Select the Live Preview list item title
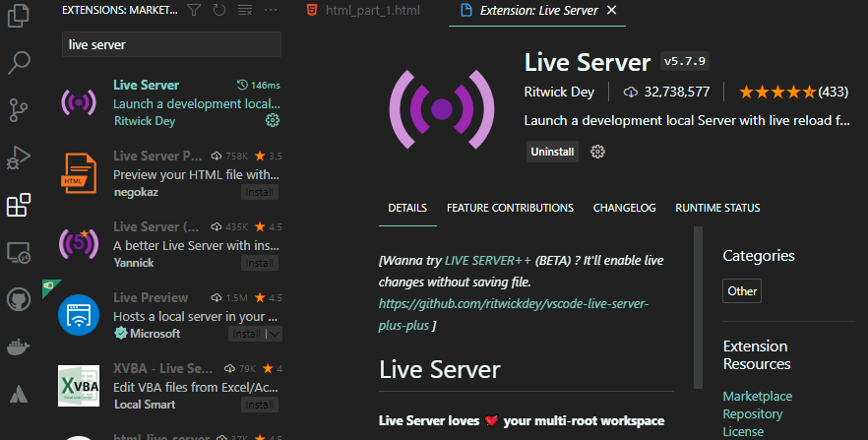 pyautogui.click(x=151, y=297)
